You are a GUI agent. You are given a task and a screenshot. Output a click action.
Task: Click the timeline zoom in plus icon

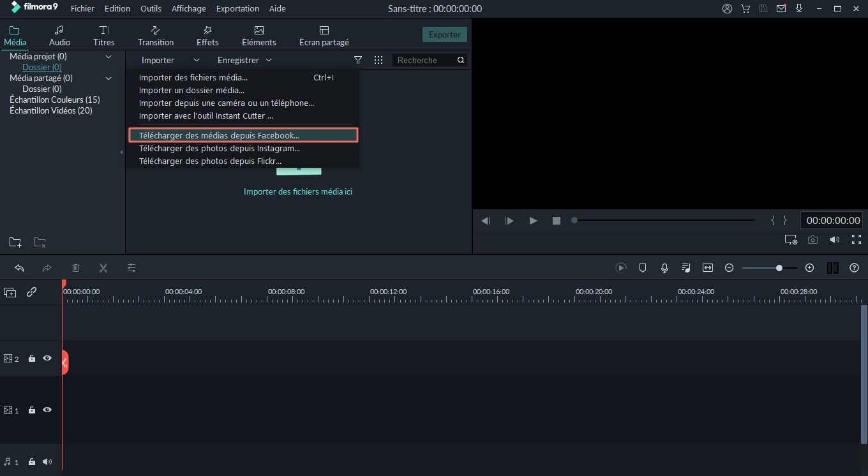pyautogui.click(x=810, y=268)
